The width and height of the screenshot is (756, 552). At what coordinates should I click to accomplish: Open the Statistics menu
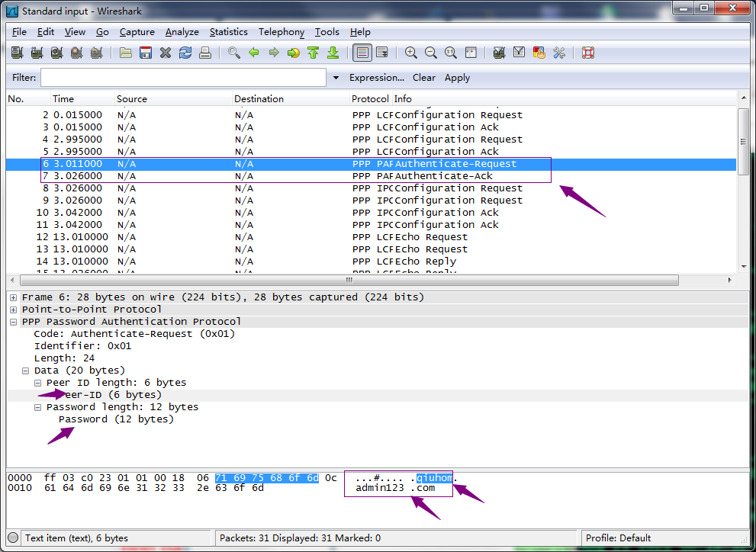(x=229, y=32)
